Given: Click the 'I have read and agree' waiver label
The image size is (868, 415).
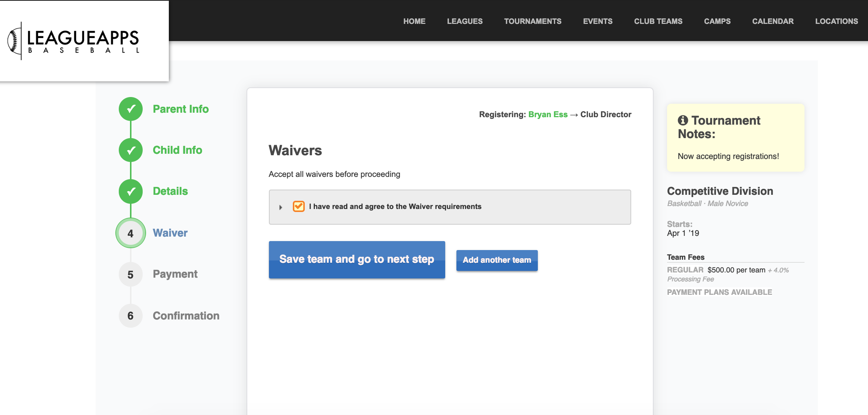Looking at the screenshot, I should tap(395, 206).
